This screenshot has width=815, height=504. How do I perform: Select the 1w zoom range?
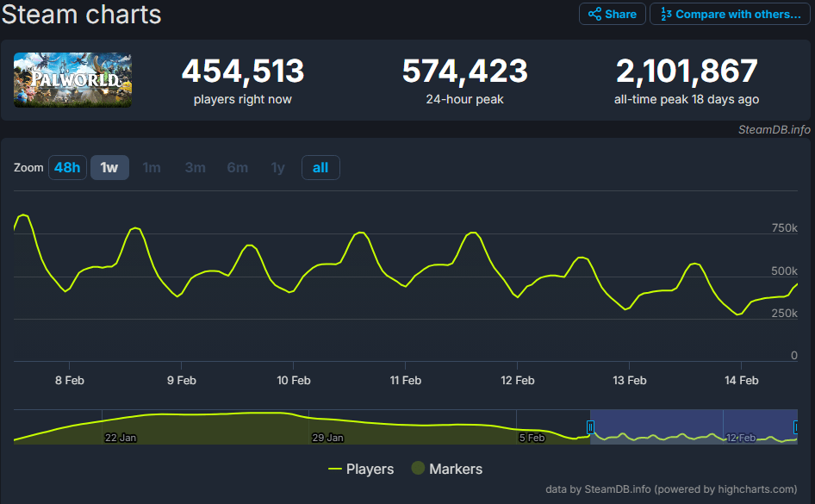click(x=109, y=168)
